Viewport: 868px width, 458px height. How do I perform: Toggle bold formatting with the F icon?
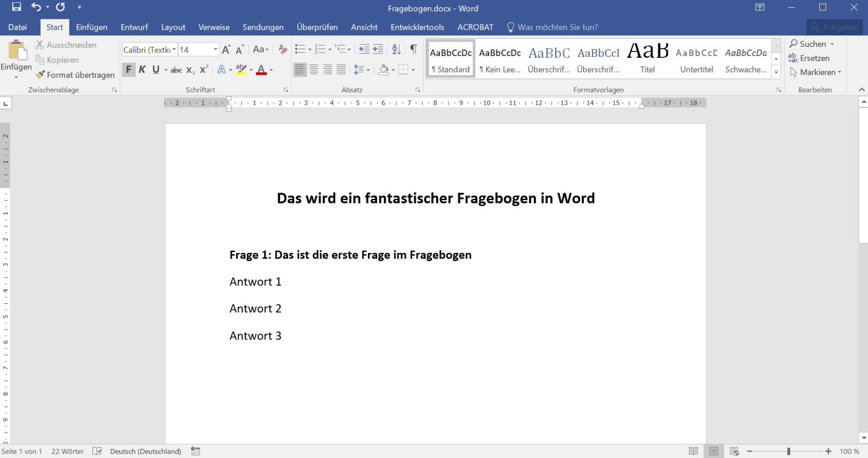[129, 69]
